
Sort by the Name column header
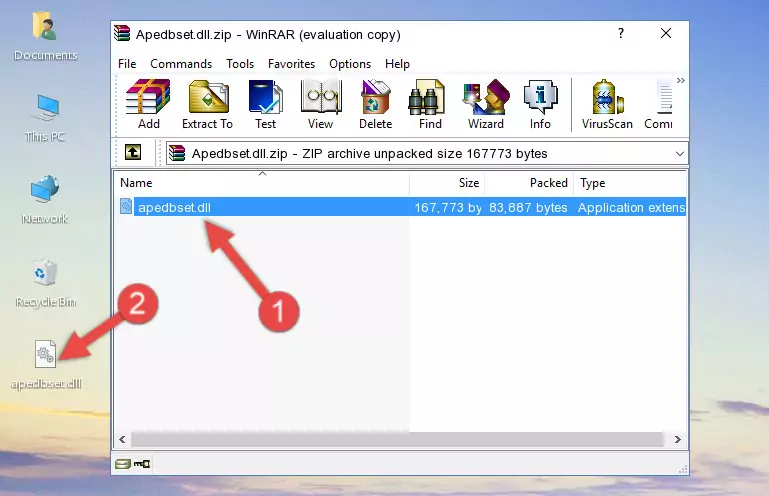262,183
